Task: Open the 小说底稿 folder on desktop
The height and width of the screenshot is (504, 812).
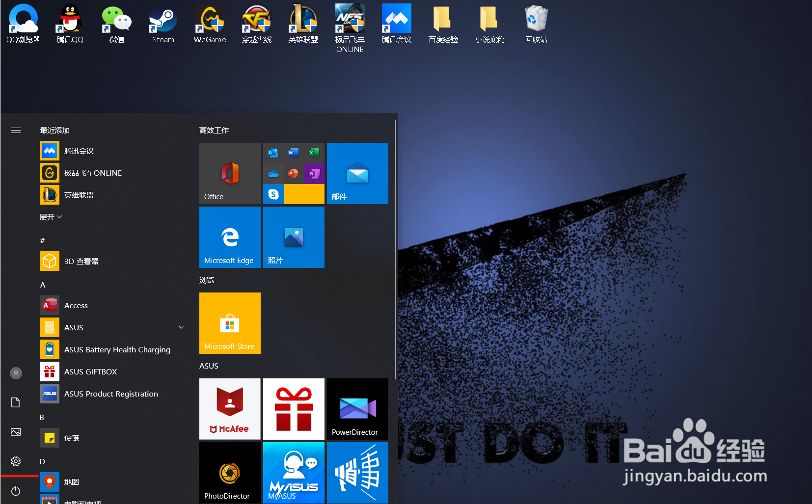Action: [x=489, y=24]
